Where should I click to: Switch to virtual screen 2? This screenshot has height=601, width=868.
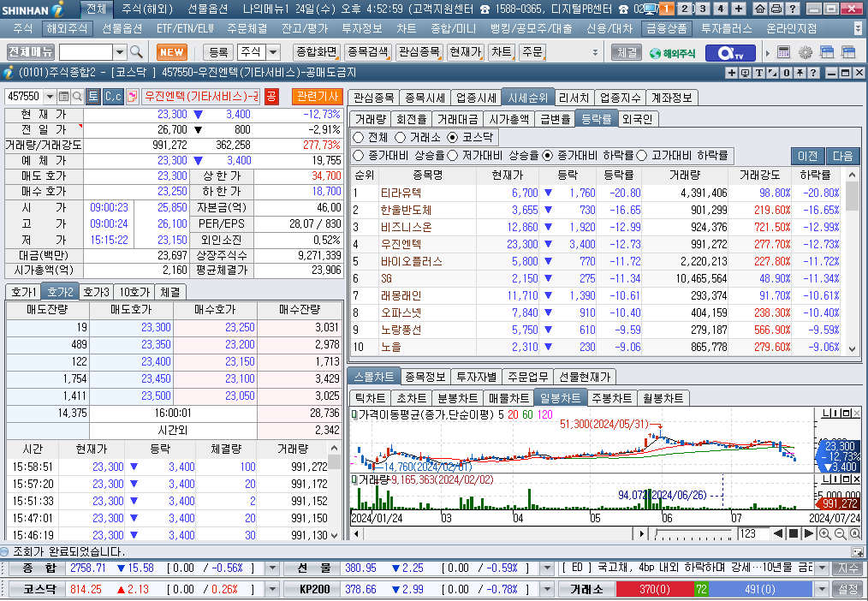[686, 9]
